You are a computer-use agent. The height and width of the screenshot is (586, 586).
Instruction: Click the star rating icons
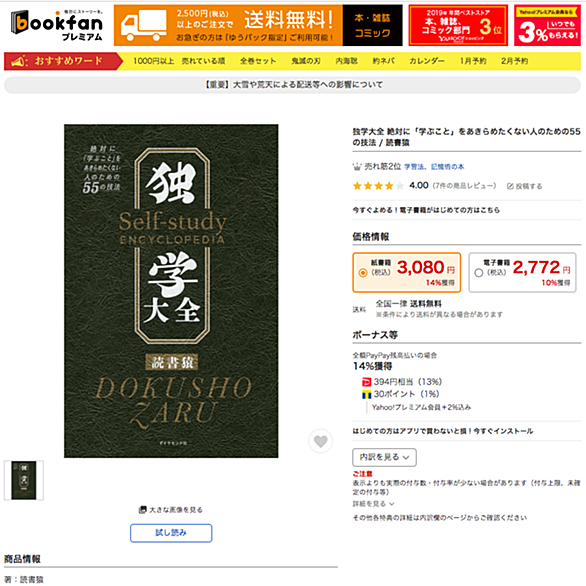(x=378, y=186)
